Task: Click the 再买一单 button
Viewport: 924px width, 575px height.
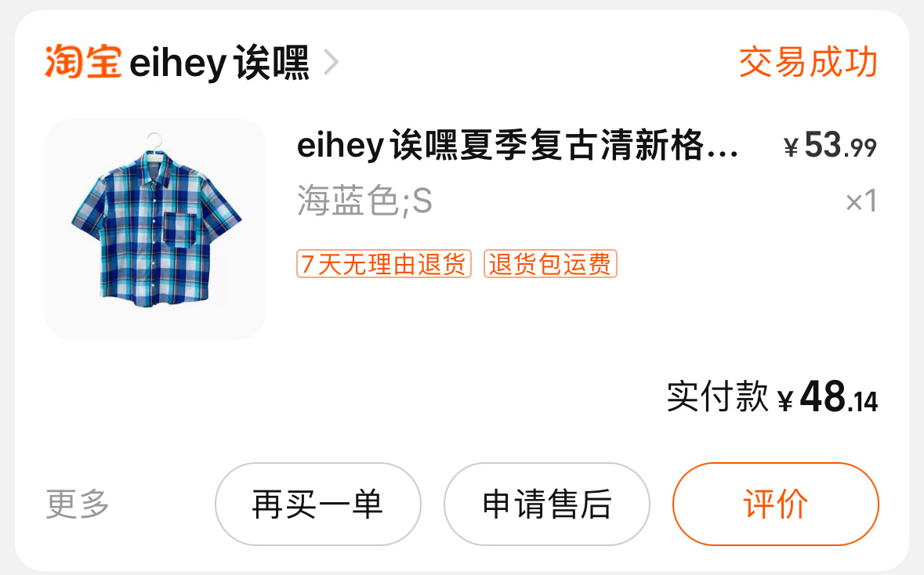Action: click(x=317, y=504)
